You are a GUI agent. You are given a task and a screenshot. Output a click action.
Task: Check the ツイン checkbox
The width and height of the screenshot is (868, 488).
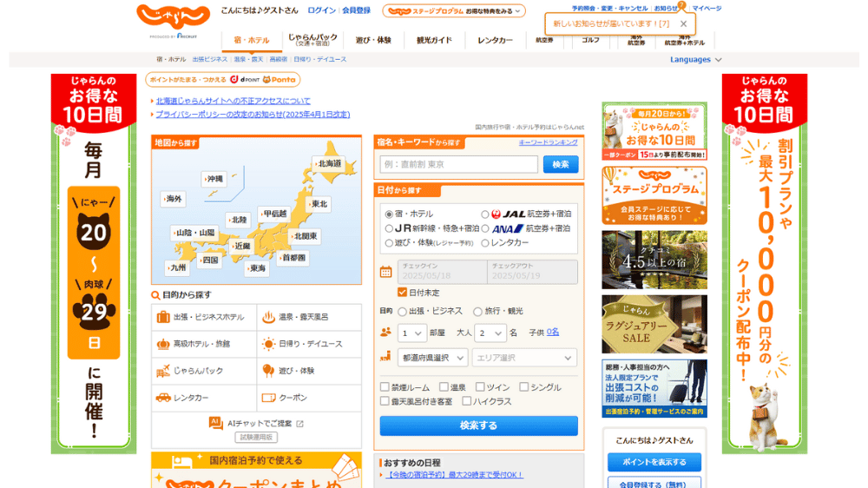[x=480, y=386]
